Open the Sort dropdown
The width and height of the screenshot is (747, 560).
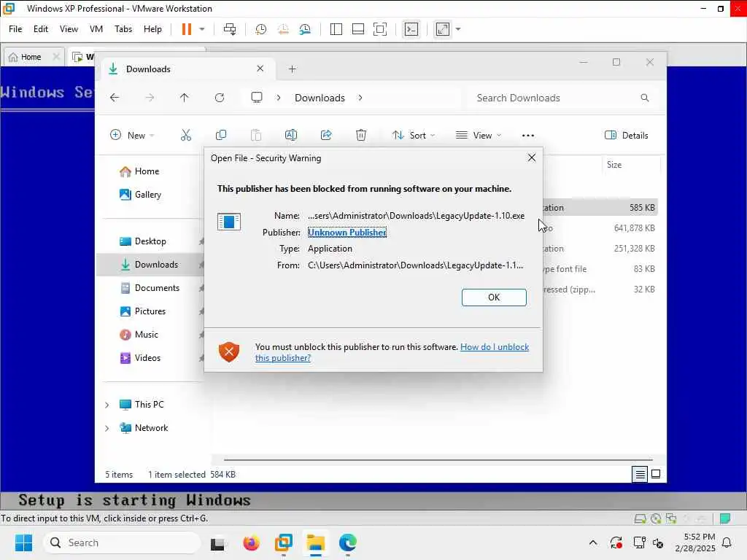pyautogui.click(x=413, y=135)
